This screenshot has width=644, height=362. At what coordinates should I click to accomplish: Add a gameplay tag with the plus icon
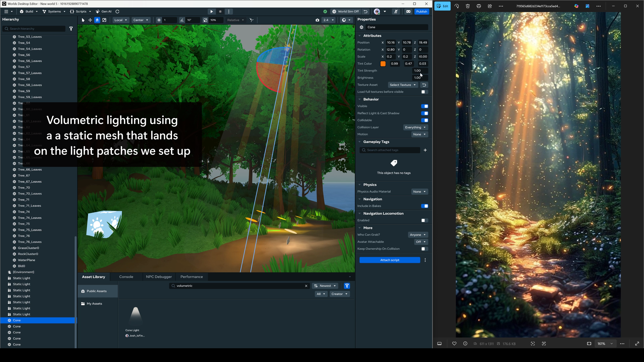(425, 150)
